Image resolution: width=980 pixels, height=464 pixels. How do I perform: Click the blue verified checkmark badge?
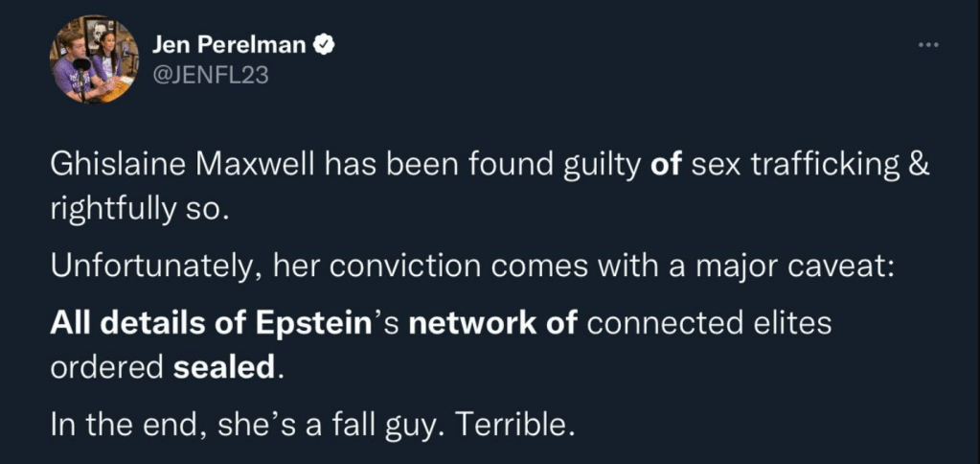(327, 44)
